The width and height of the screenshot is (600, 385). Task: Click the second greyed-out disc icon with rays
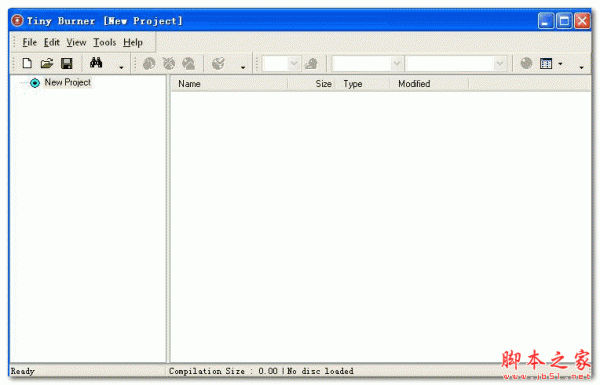point(169,64)
